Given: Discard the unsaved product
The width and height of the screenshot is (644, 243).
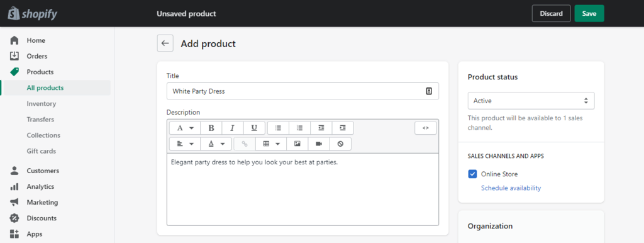Looking at the screenshot, I should pos(551,14).
